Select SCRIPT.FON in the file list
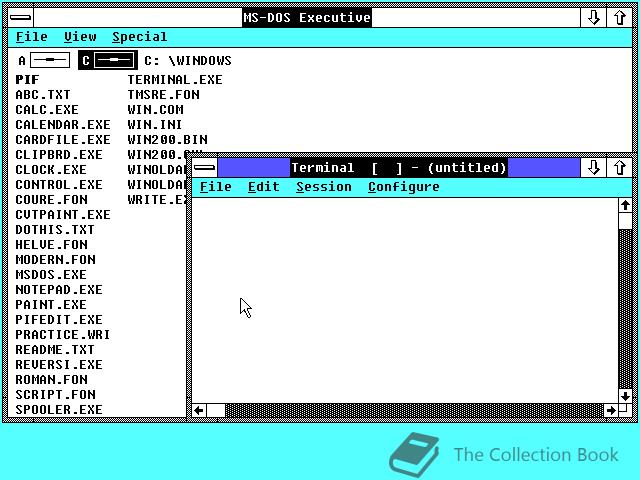The height and width of the screenshot is (480, 640). tap(56, 395)
